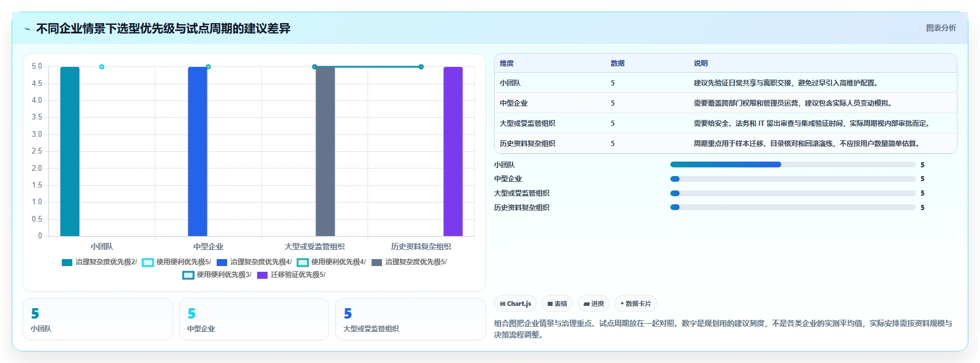Toggle legend item 使用便利优先级3/

(217, 275)
